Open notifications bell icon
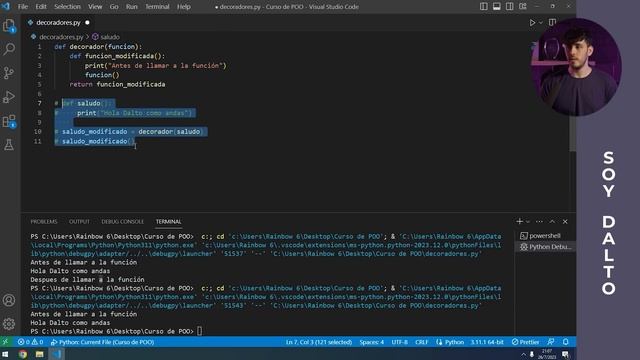The width and height of the screenshot is (640, 360). point(566,342)
